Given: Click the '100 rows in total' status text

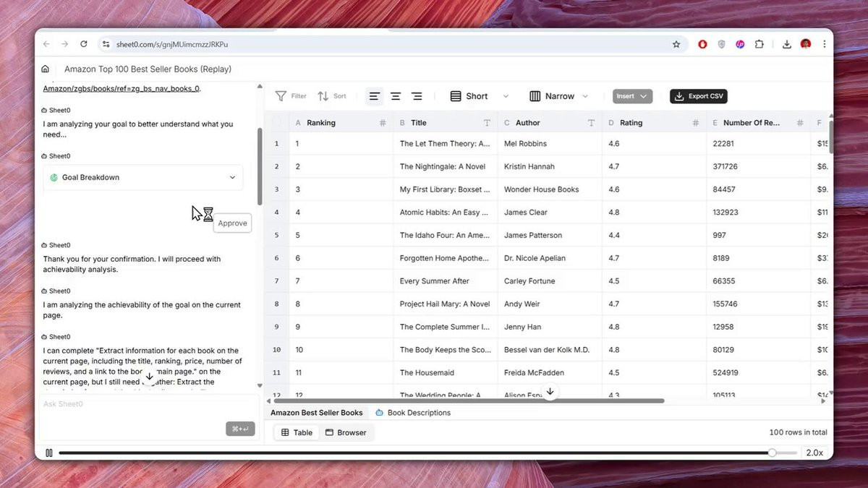Looking at the screenshot, I should (x=799, y=432).
